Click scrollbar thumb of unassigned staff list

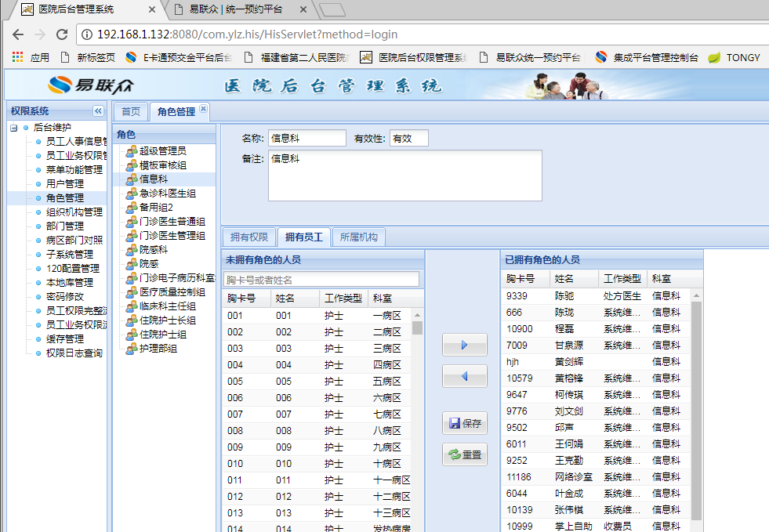tap(417, 328)
